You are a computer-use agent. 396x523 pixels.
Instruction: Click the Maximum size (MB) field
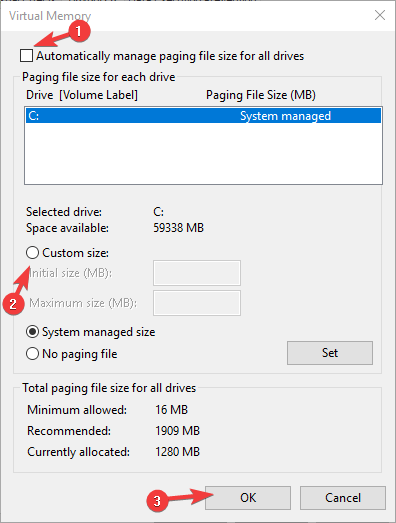pyautogui.click(x=197, y=303)
